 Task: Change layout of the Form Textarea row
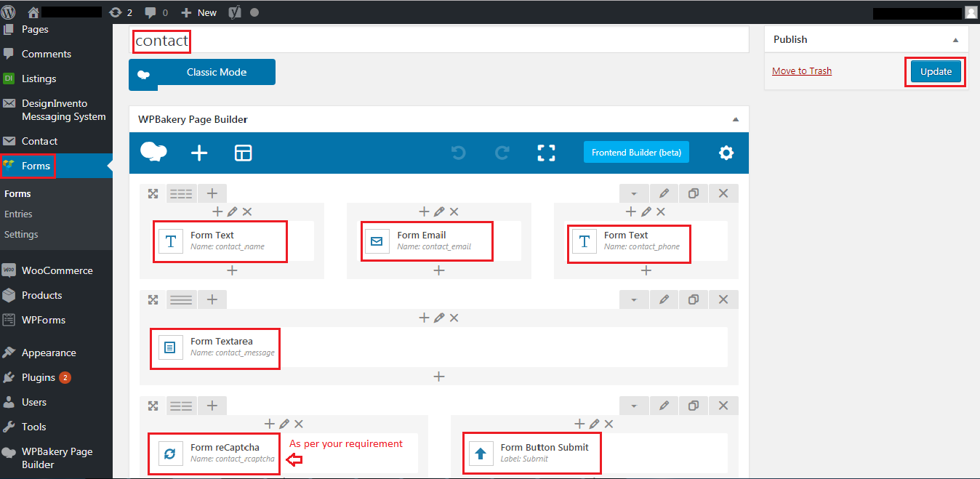(181, 299)
